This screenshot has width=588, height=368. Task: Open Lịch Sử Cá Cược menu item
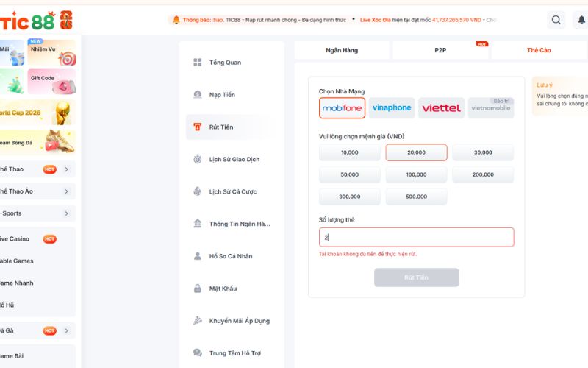[x=232, y=191]
